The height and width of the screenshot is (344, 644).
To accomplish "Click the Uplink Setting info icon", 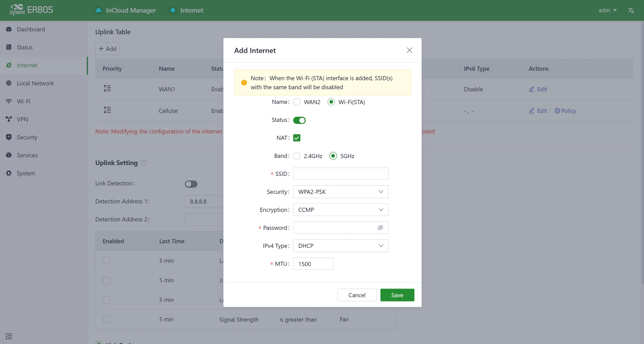I will (144, 163).
